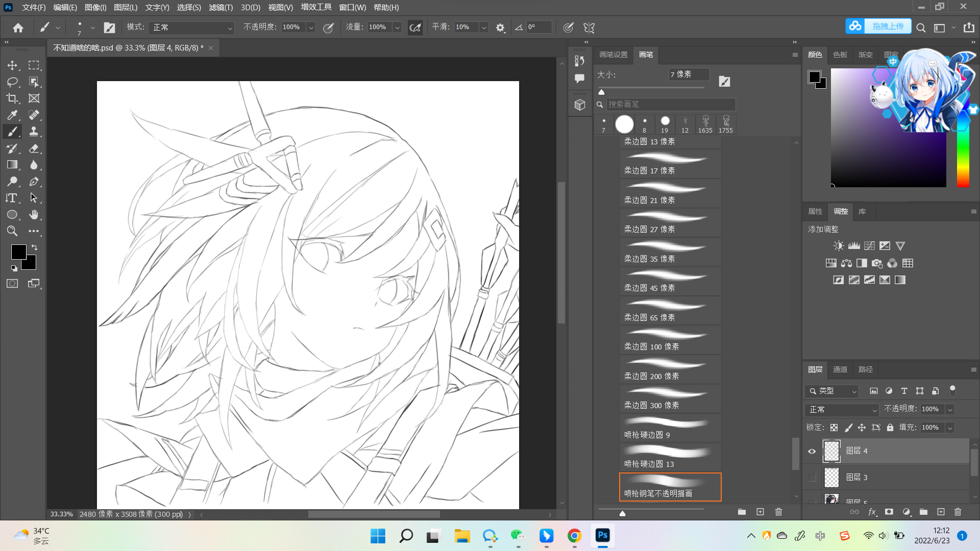Show layer 图层 3 visibility box
This screenshot has height=551, width=980.
click(x=812, y=478)
